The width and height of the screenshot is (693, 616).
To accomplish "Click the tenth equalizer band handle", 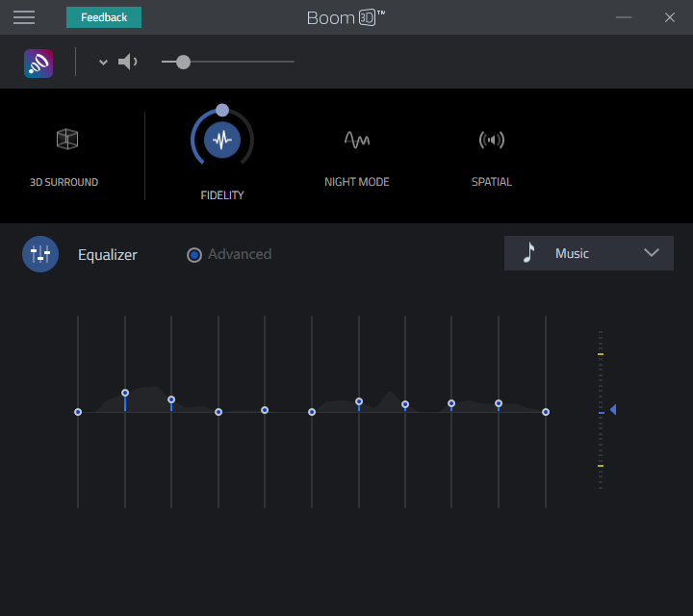I will pos(499,403).
